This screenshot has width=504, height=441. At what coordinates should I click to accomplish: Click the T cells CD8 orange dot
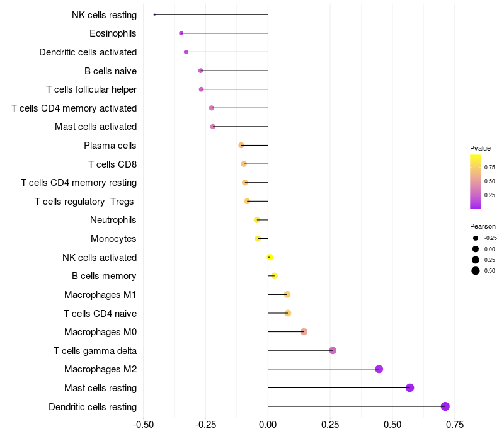(x=244, y=164)
